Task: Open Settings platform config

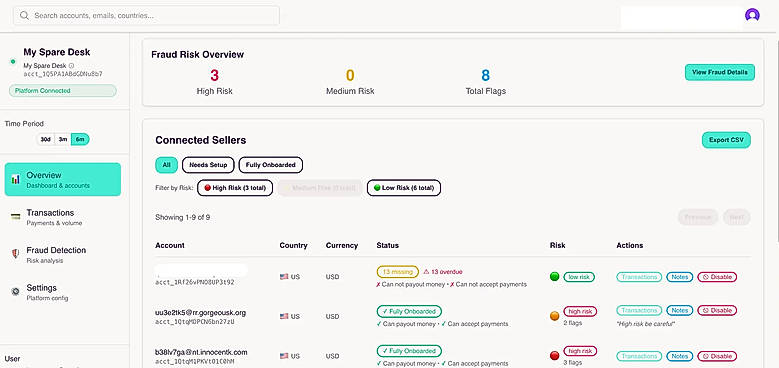Action: click(x=63, y=292)
